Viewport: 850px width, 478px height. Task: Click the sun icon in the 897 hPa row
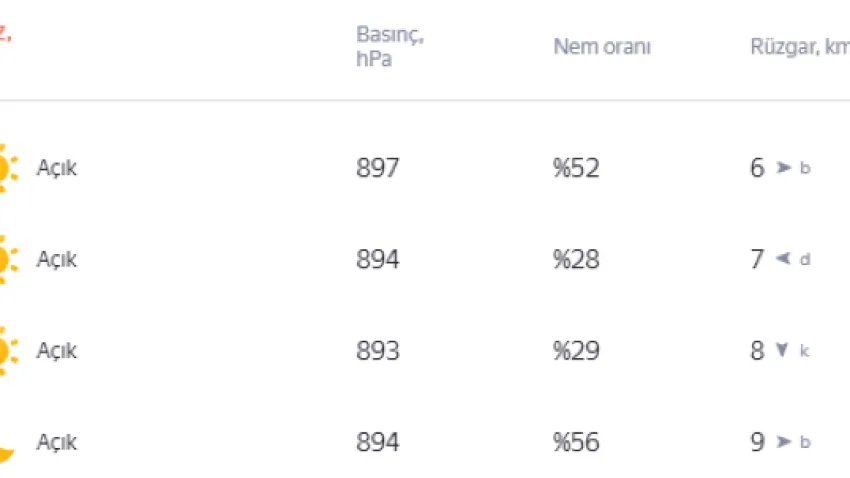point(6,168)
